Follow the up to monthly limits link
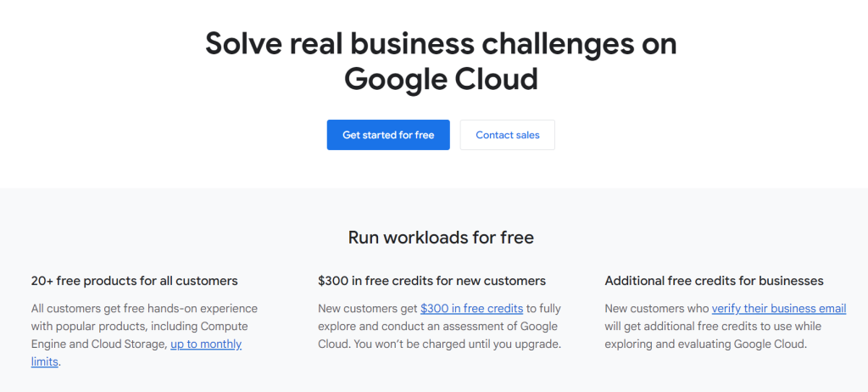868x392 pixels. (x=206, y=344)
